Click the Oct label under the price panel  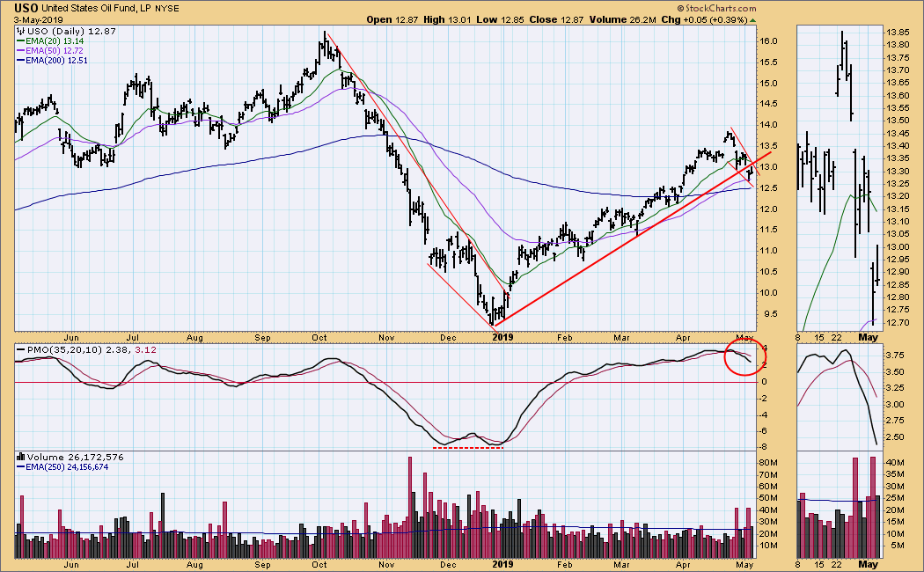(x=319, y=338)
